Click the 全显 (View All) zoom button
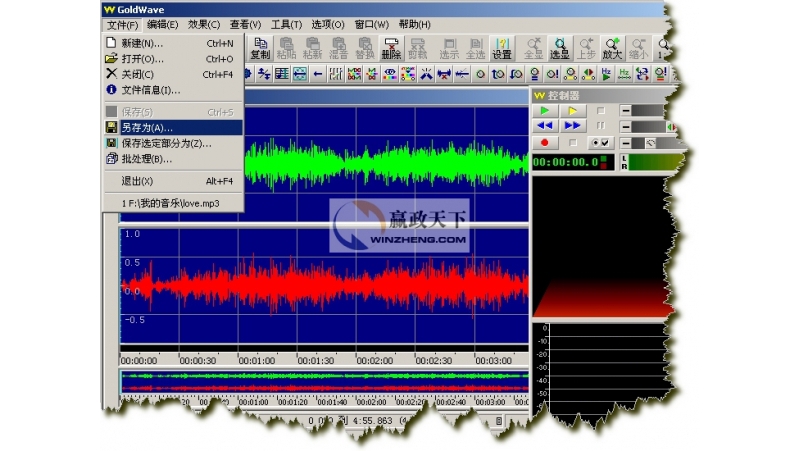The width and height of the screenshot is (800, 451). [x=534, y=48]
